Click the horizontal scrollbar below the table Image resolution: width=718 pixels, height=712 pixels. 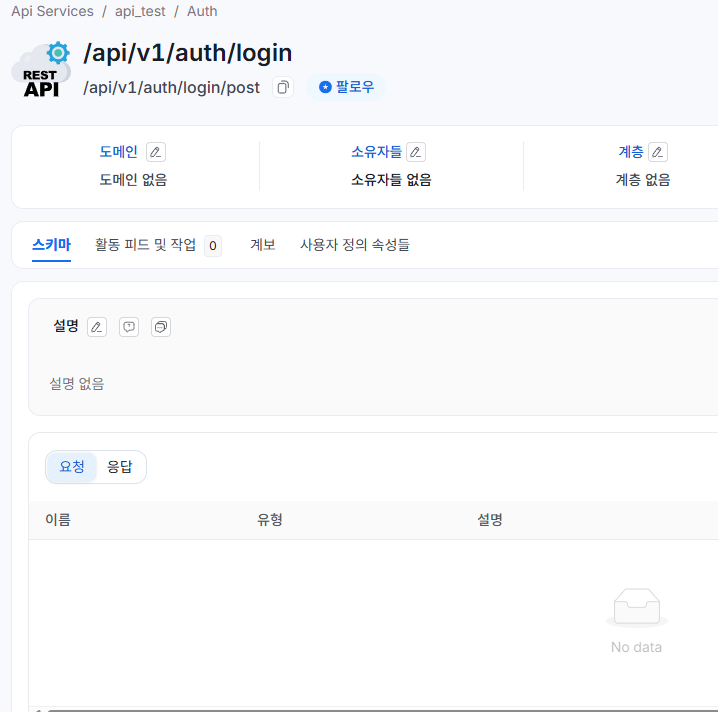click(380, 709)
